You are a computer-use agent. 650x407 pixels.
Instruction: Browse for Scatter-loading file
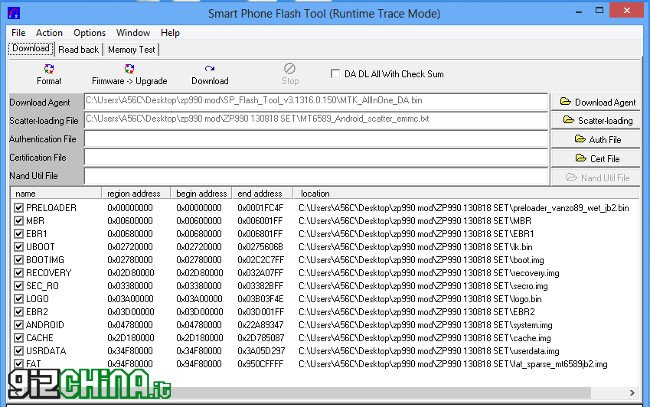596,121
